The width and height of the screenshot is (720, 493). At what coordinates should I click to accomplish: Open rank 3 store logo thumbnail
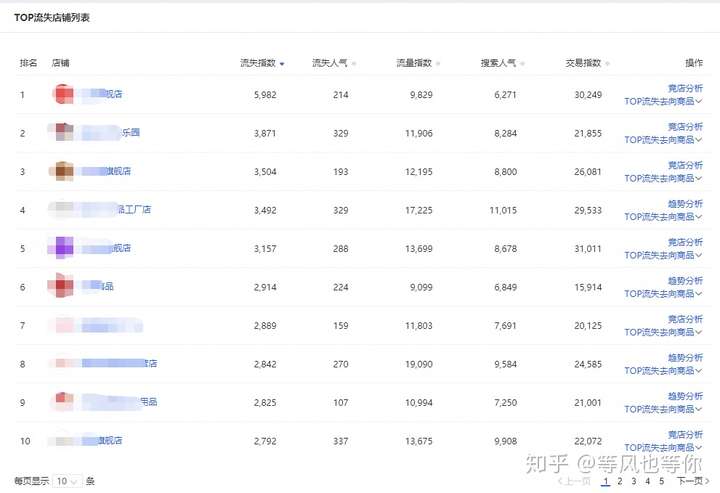63,171
